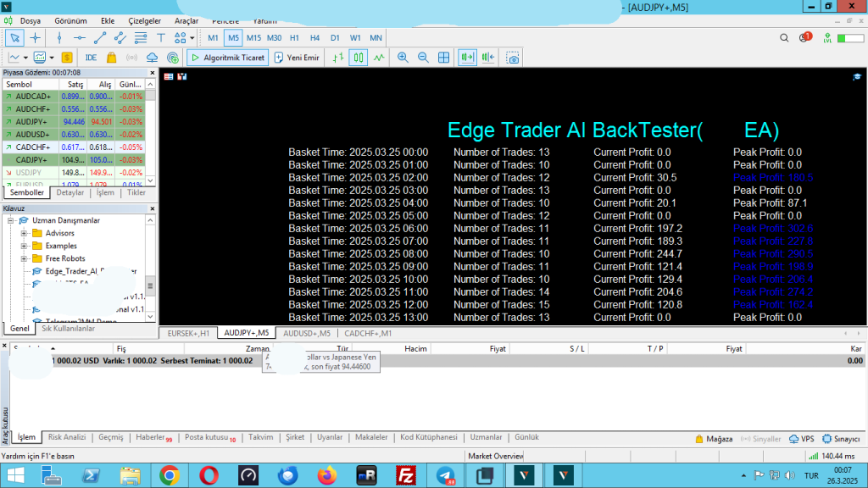Open the Geçmiş toolbox tab
The image size is (868, 488).
(x=111, y=437)
